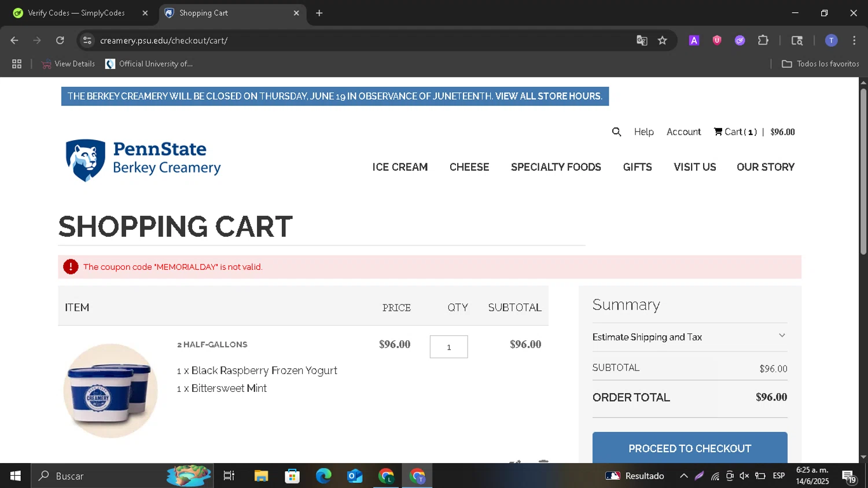Open Microsoft Edge from the taskbar
868x488 pixels.
pyautogui.click(x=323, y=476)
